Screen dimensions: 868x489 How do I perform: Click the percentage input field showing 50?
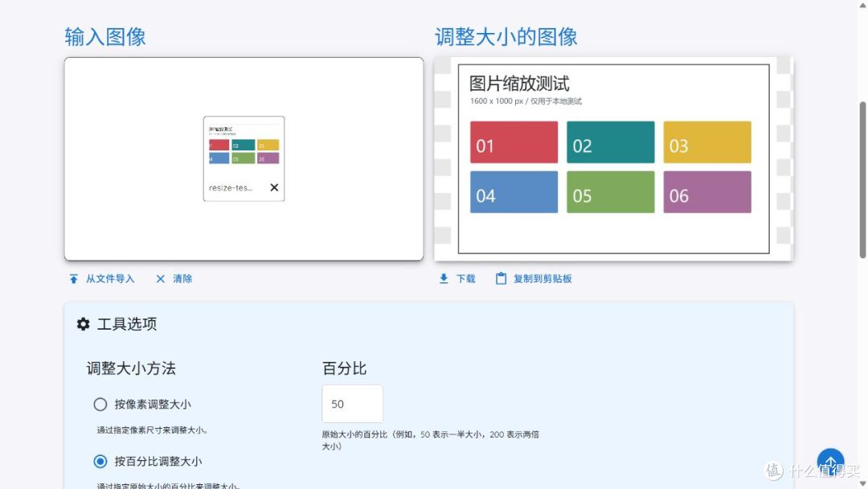352,404
